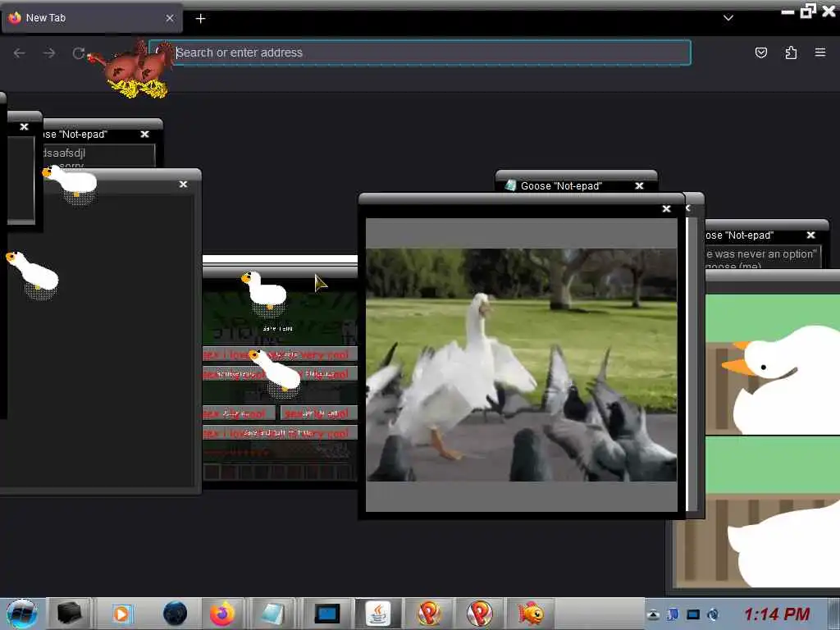Close the Firefox window
Screen dimensions: 840x630
829,11
